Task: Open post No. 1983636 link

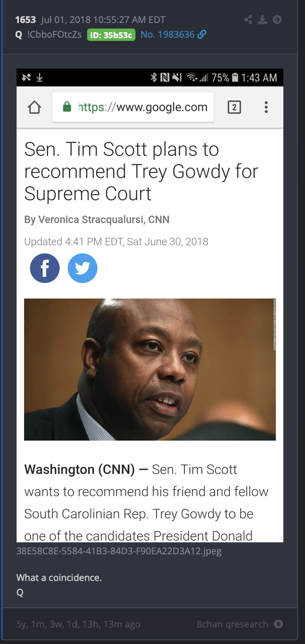Action: [167, 34]
